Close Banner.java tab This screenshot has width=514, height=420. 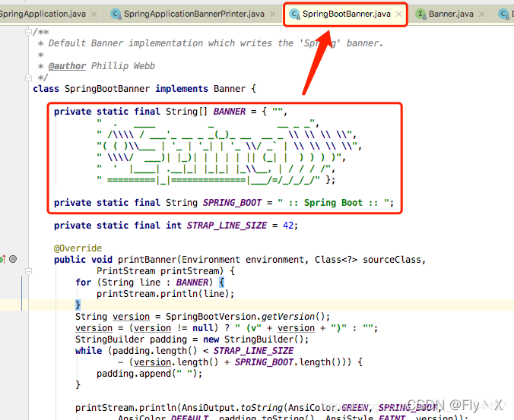pos(481,14)
